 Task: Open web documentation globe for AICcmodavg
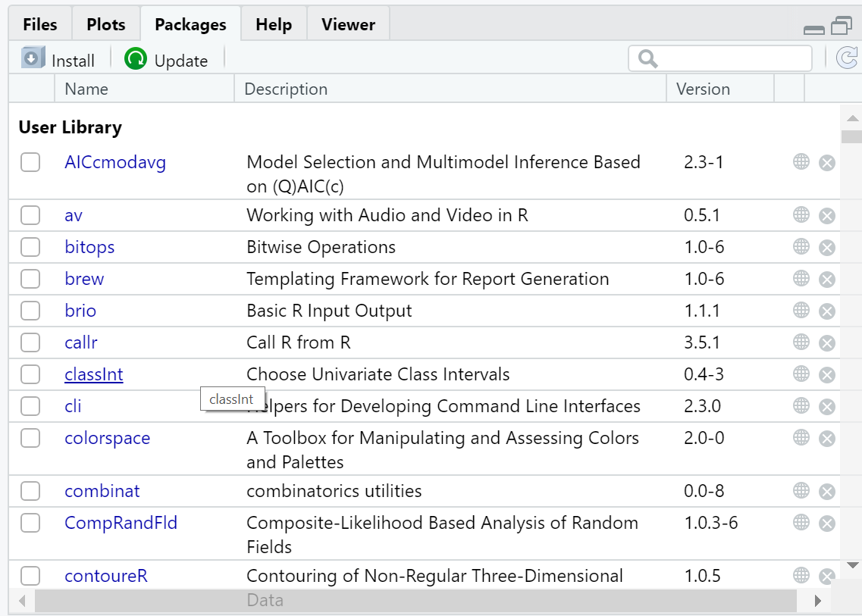click(x=801, y=161)
